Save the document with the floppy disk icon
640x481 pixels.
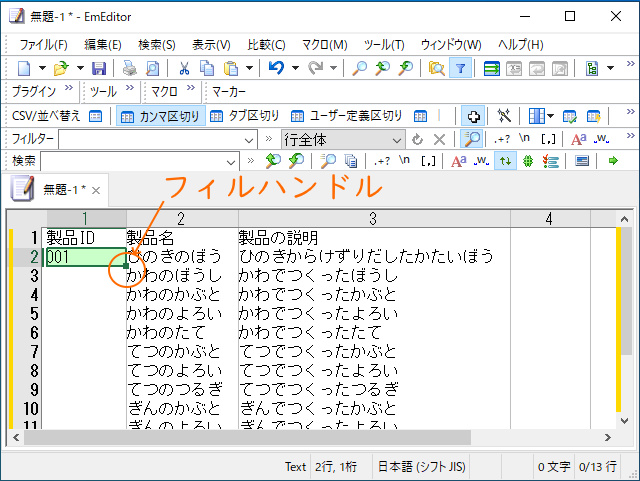[x=99, y=68]
